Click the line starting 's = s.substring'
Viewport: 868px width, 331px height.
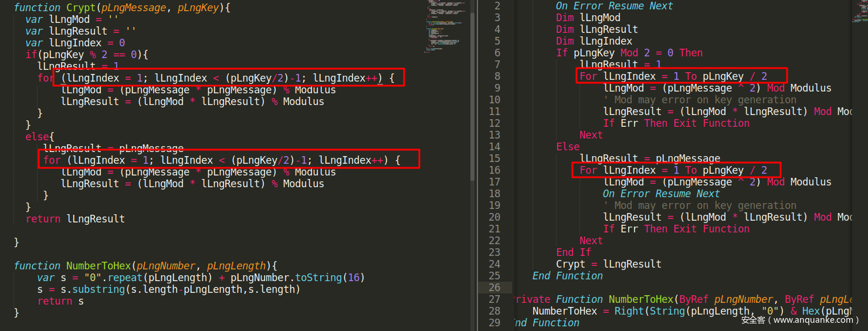[169, 289]
